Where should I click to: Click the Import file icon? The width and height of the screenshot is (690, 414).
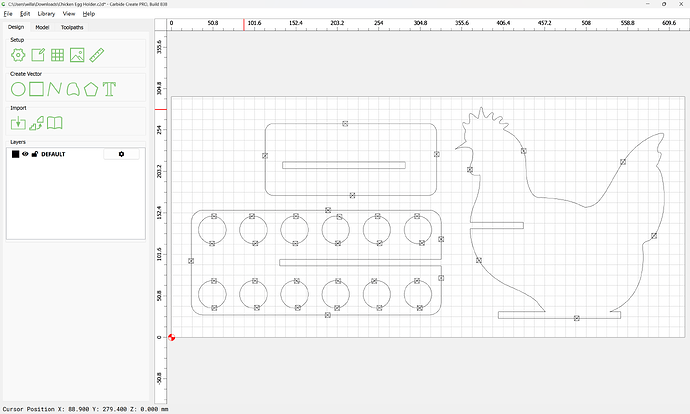(x=18, y=123)
